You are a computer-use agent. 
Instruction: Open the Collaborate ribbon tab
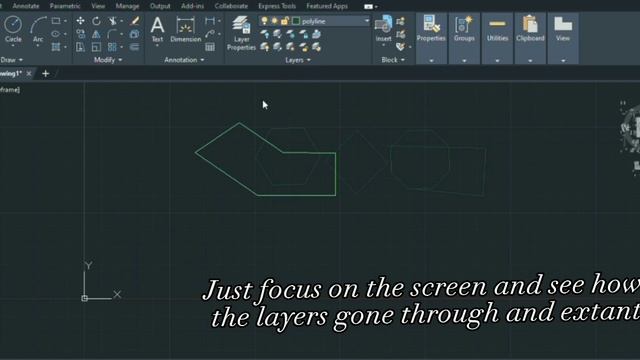coord(231,6)
